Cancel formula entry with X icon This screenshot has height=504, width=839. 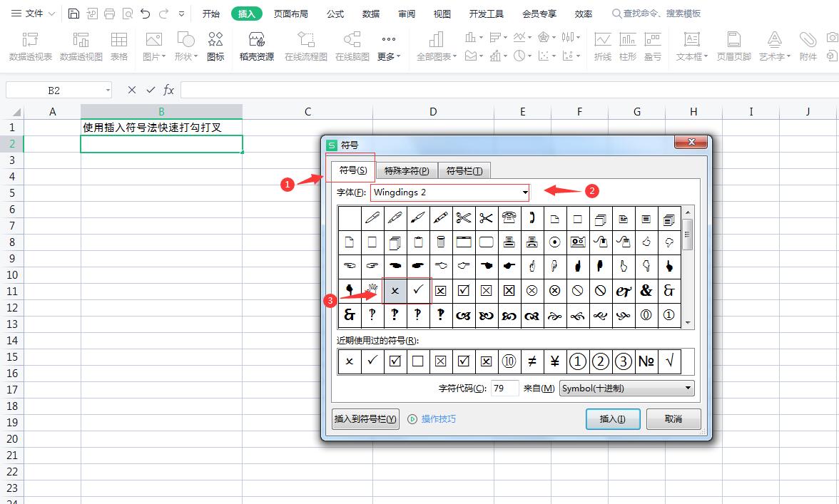131,90
